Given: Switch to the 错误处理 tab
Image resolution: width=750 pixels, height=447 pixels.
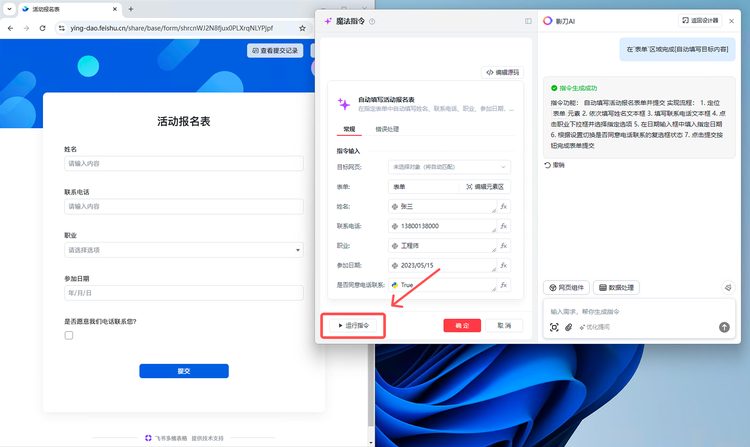Looking at the screenshot, I should [386, 129].
